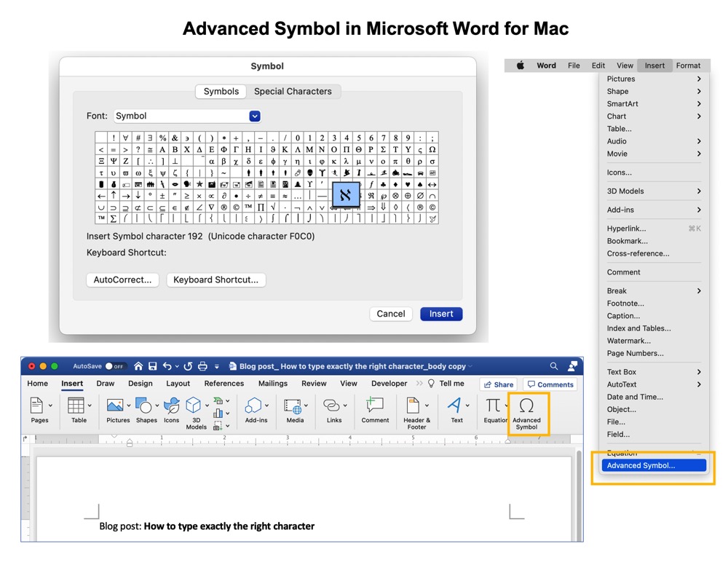Screen dimensions: 728x578
Task: Click the small Screenshot icon in the ribbon
Action: point(217,426)
